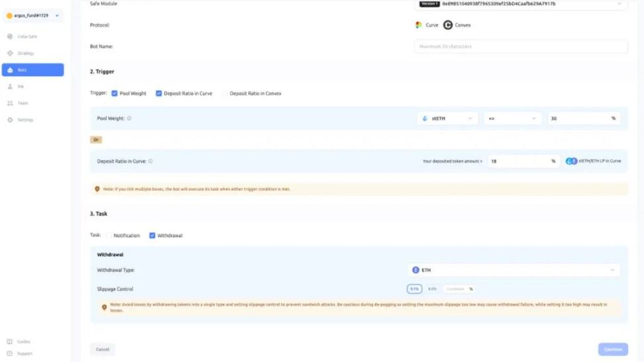The height and width of the screenshot is (362, 644).
Task: Open the Withdrawal Type ETH dropdown
Action: (x=514, y=270)
